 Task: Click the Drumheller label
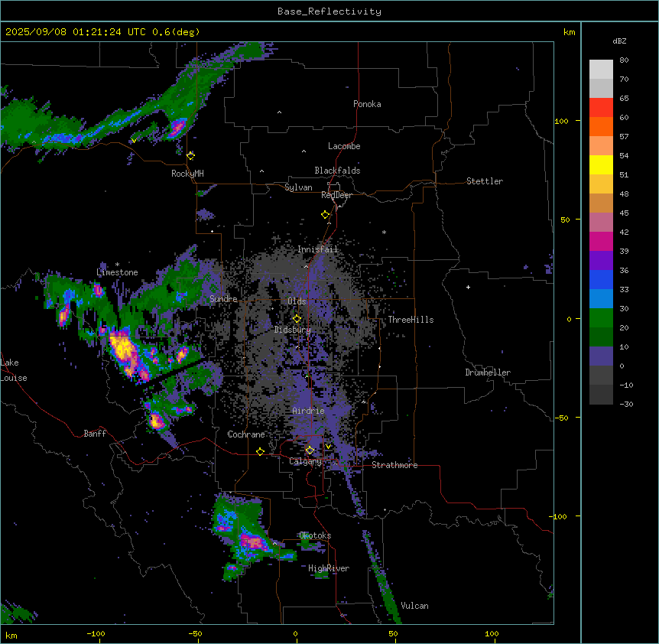click(x=488, y=372)
